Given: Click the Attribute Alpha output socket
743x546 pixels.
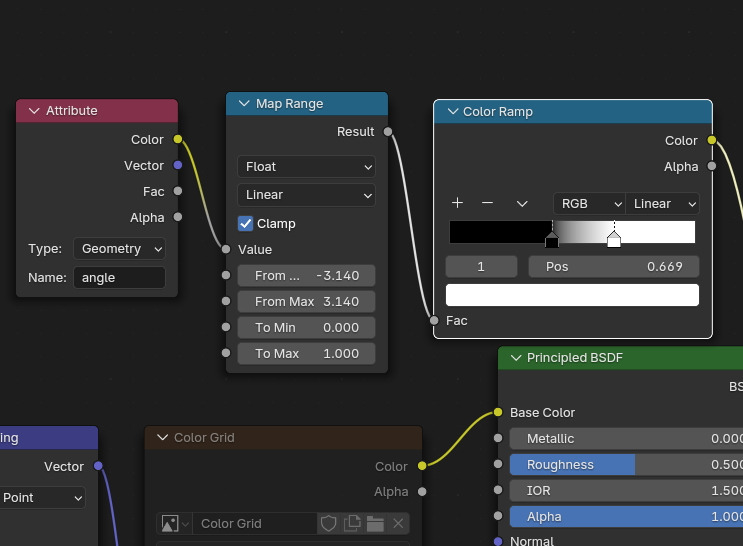Looking at the screenshot, I should pos(178,217).
